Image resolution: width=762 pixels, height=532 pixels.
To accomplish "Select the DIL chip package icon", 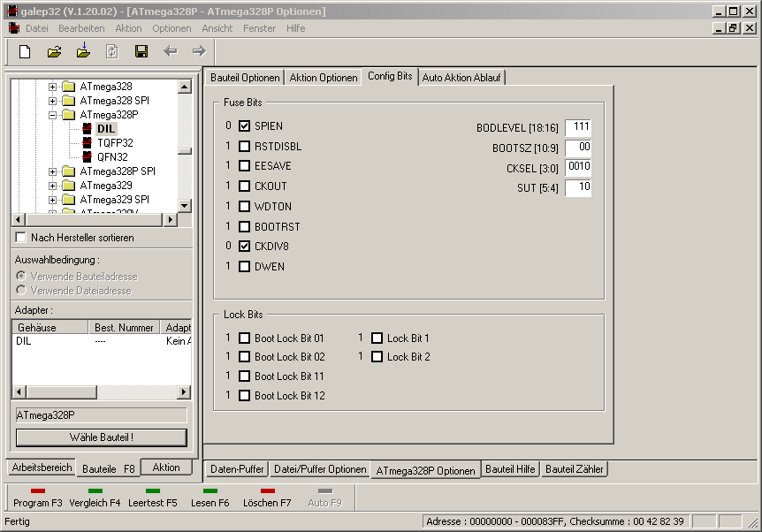I will point(87,129).
